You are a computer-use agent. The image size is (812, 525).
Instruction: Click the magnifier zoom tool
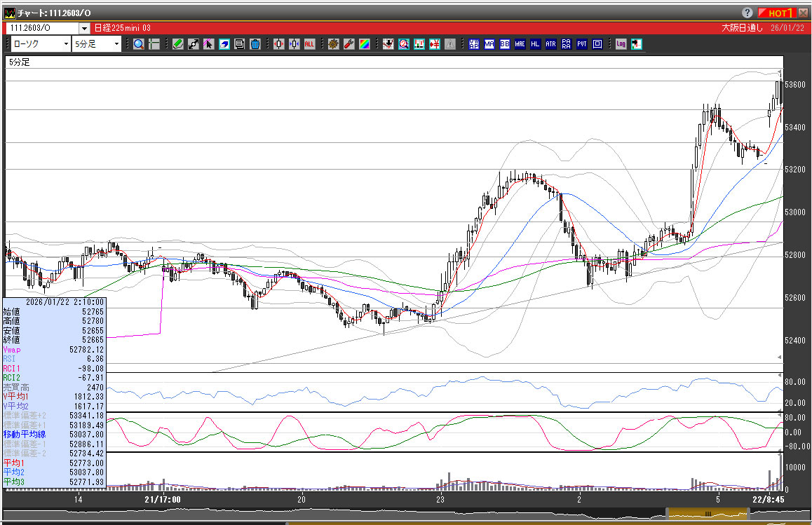click(138, 44)
